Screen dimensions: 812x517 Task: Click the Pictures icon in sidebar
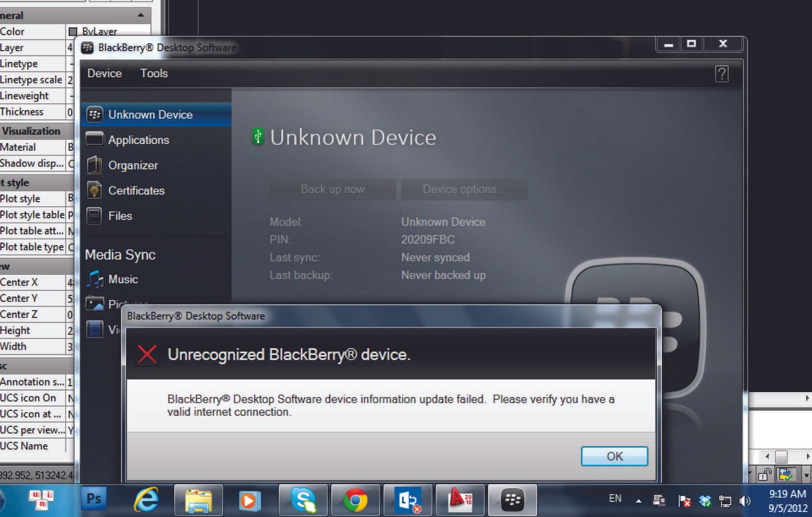95,303
